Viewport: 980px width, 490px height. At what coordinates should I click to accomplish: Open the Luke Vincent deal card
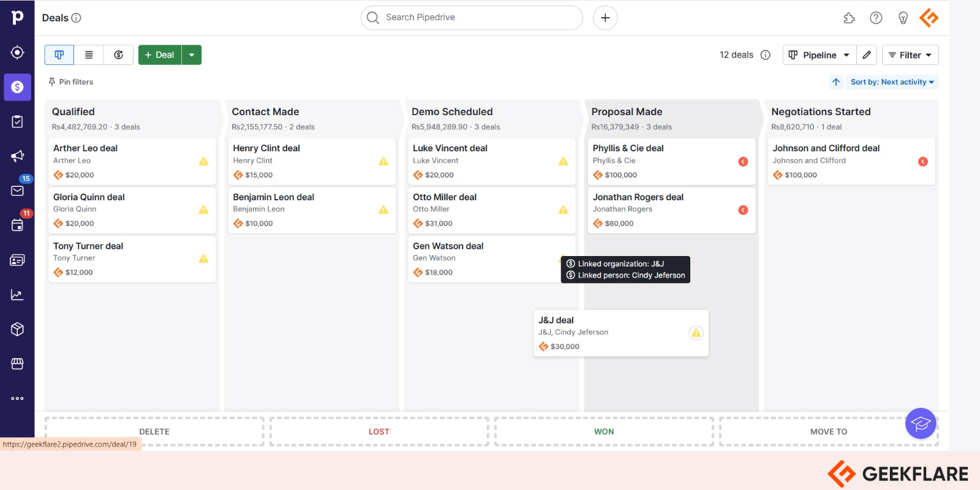coord(492,162)
